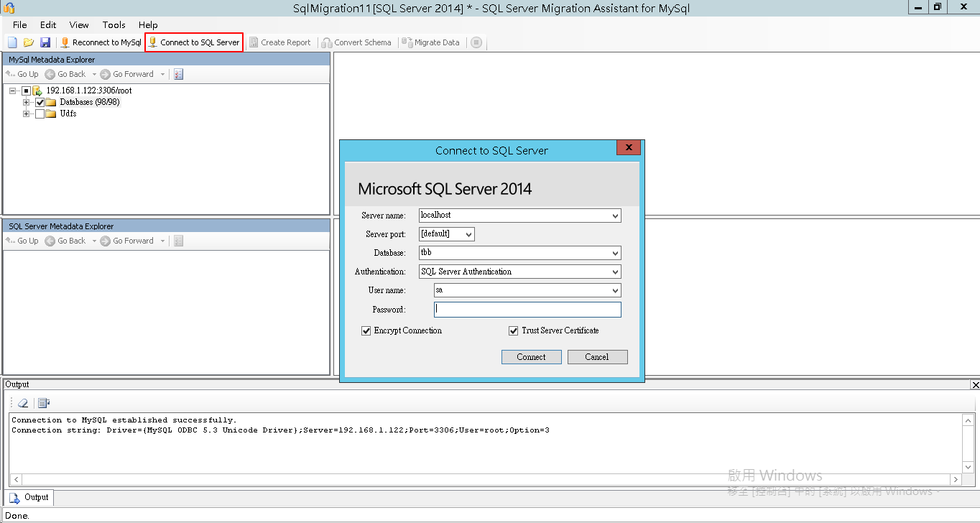Click Go Up in MySql Metadata Explorer
Screen dimensions: 980x523
[x=22, y=74]
